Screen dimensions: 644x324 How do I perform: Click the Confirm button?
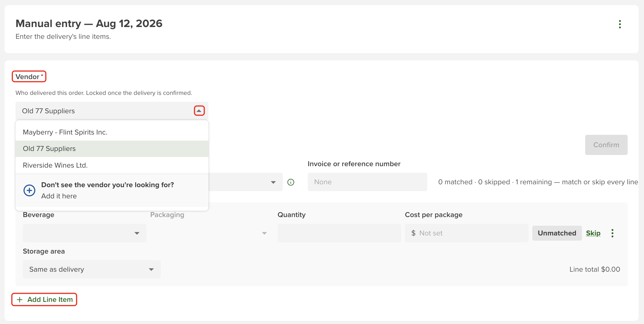tap(606, 145)
